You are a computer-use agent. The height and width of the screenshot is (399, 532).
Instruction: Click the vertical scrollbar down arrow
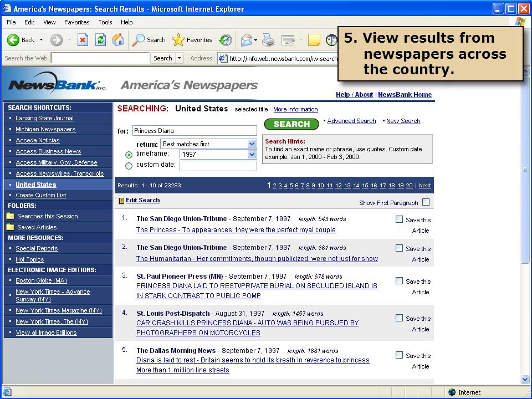coord(525,379)
